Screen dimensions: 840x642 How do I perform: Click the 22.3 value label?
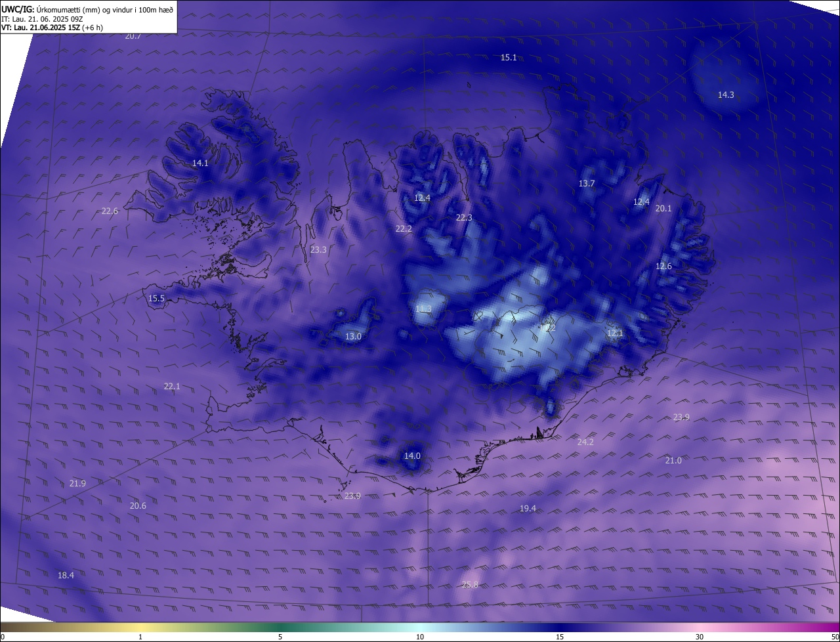coord(464,218)
